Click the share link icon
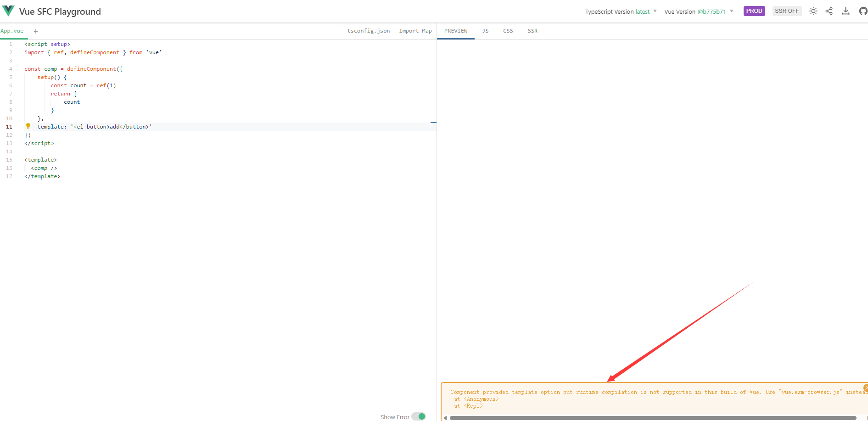The image size is (868, 421). click(x=829, y=11)
